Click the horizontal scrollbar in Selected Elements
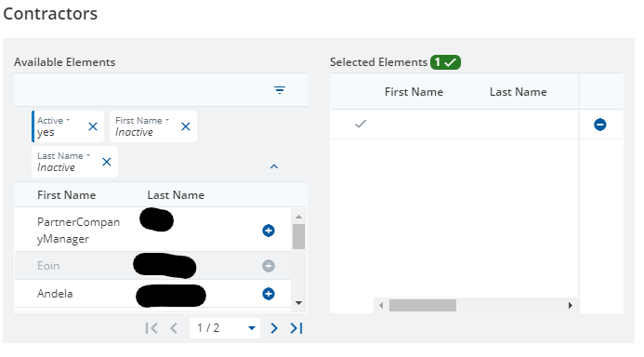644x357 pixels. point(423,305)
